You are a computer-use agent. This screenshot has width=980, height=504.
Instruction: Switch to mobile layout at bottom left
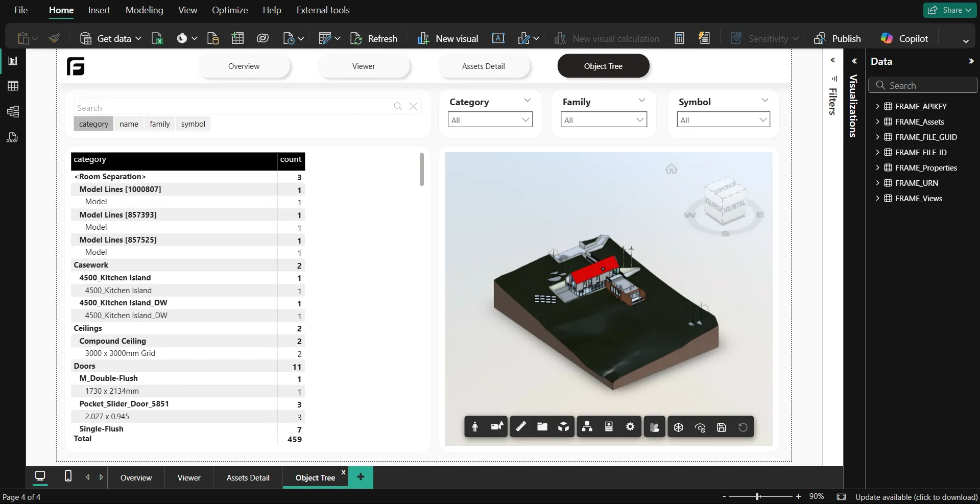(68, 476)
